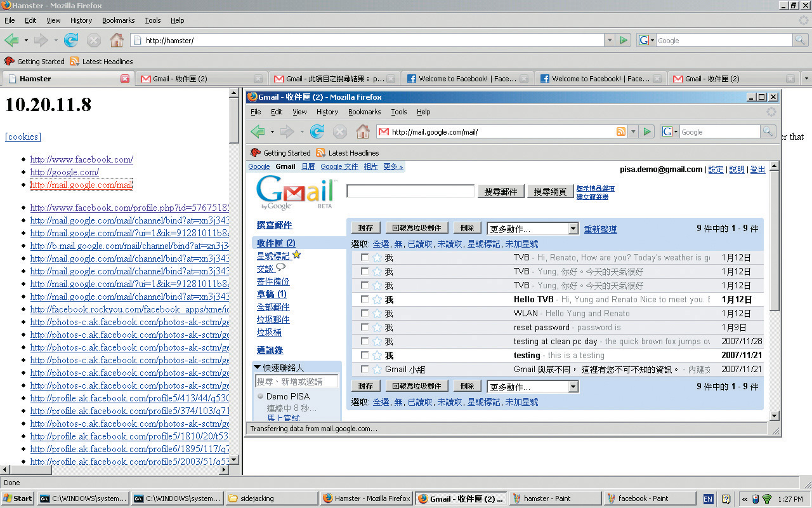The height and width of the screenshot is (508, 812).
Task: Open the View menu in the outer Firefox window
Action: (53, 20)
